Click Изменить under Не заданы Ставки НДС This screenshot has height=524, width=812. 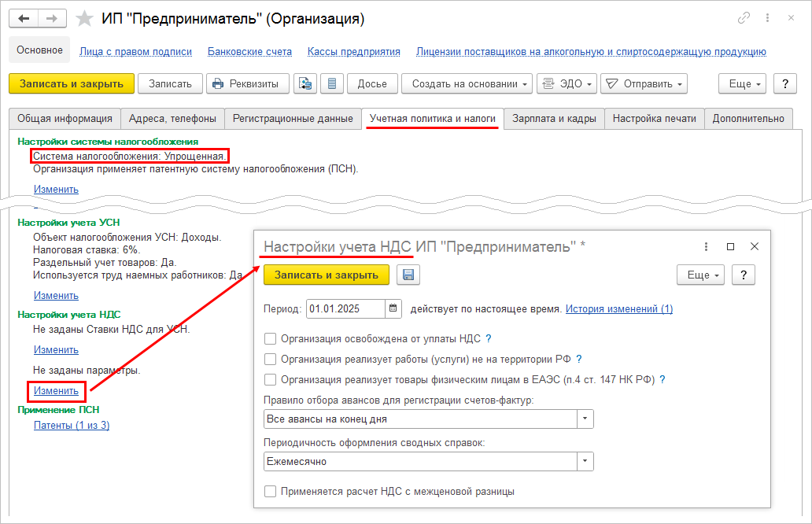coord(56,349)
